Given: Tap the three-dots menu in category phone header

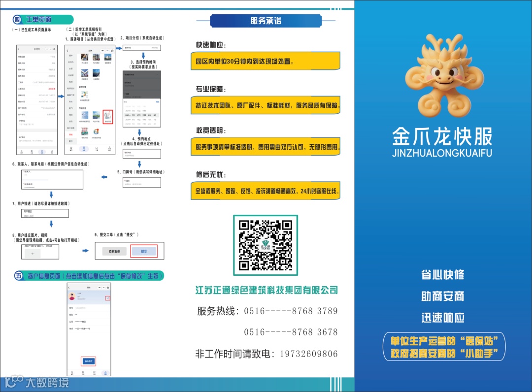Looking at the screenshot, I should click(x=103, y=51).
